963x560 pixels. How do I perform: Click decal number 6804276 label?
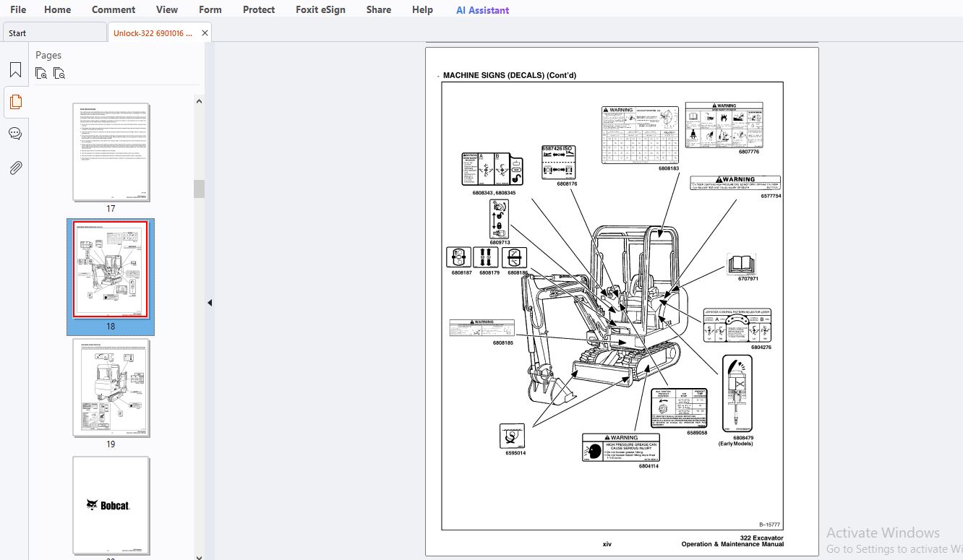(x=761, y=347)
